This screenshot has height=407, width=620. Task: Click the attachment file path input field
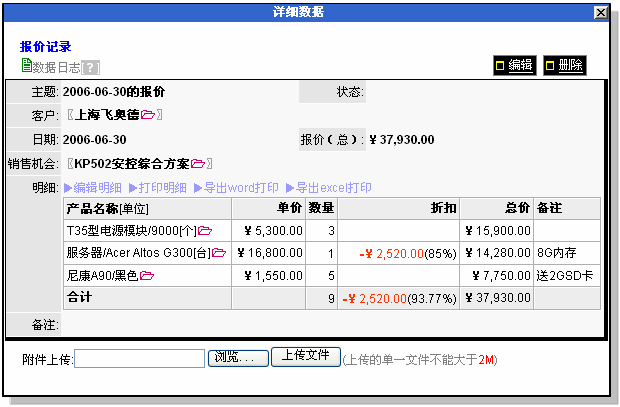[x=139, y=359]
